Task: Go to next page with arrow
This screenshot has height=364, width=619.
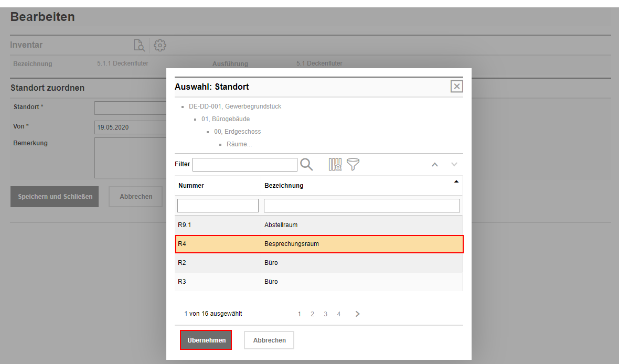Action: click(x=358, y=314)
